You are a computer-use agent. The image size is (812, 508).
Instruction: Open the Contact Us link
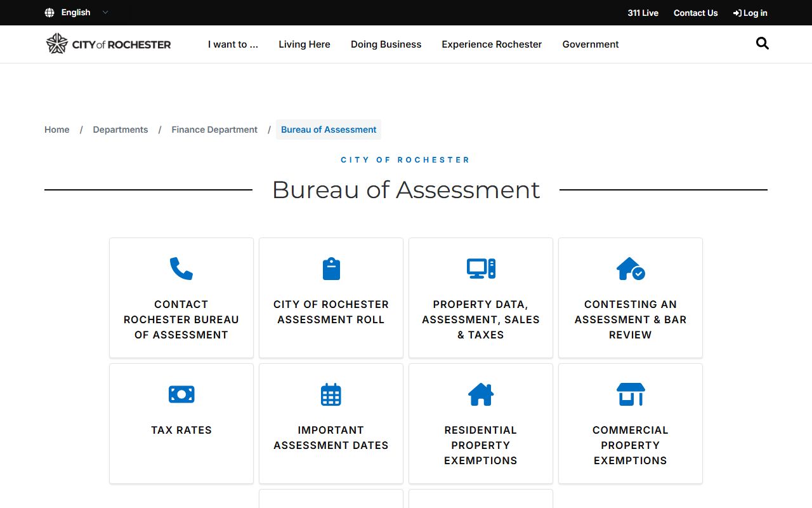pos(695,13)
